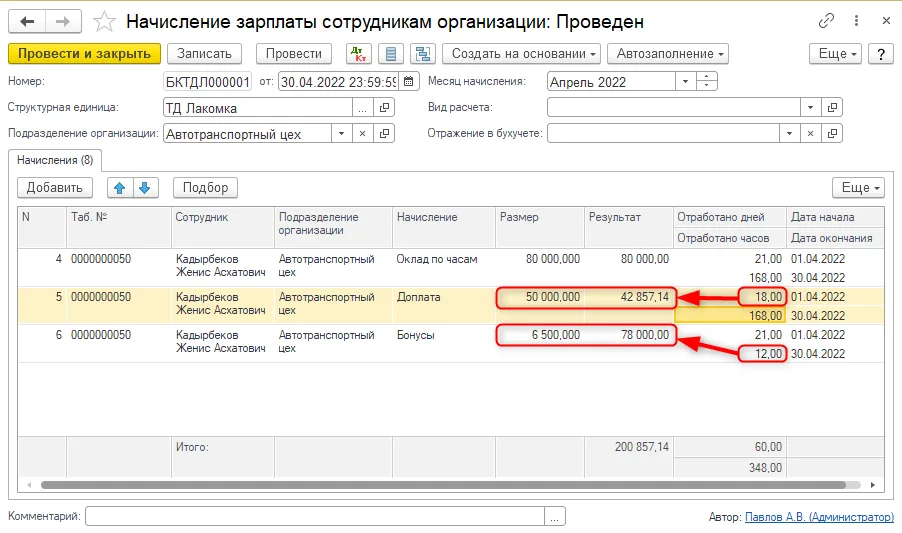Go back with the left arrow button
Image resolution: width=902 pixels, height=533 pixels.
[27, 22]
